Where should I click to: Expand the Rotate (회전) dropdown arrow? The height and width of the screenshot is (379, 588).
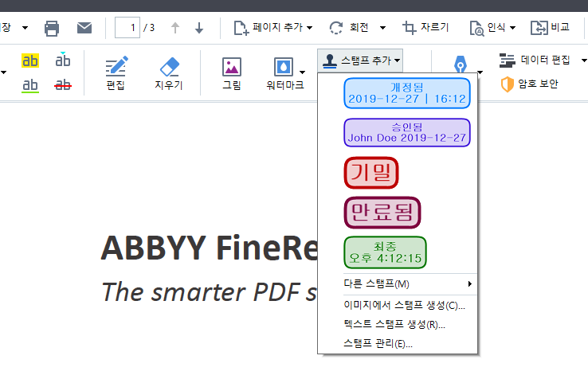tap(383, 28)
